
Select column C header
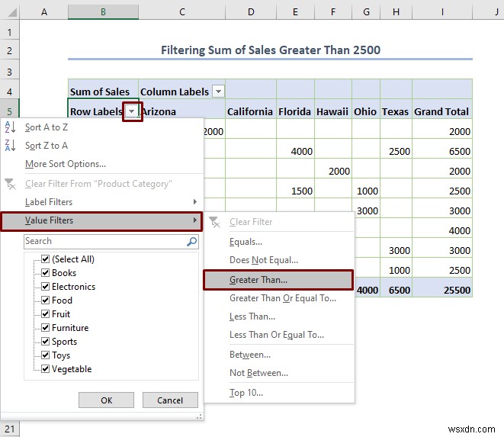pyautogui.click(x=182, y=12)
